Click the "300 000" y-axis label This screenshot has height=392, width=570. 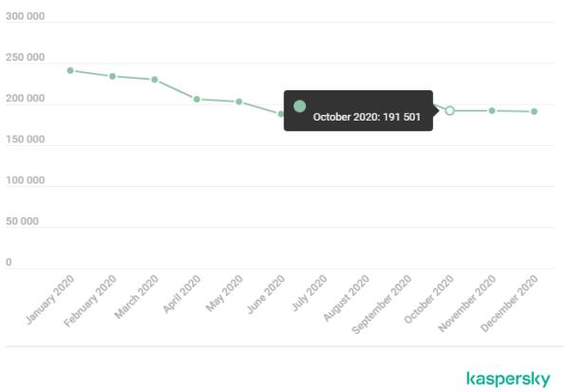(25, 17)
